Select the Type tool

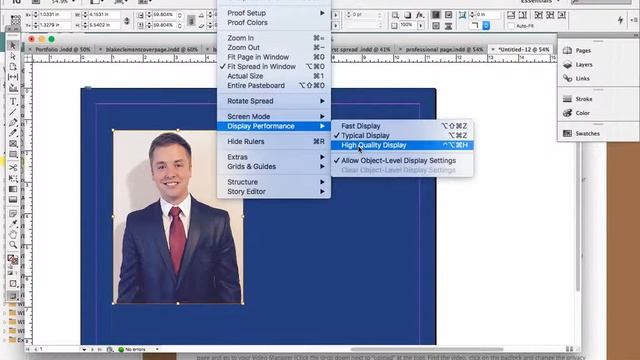[13, 102]
